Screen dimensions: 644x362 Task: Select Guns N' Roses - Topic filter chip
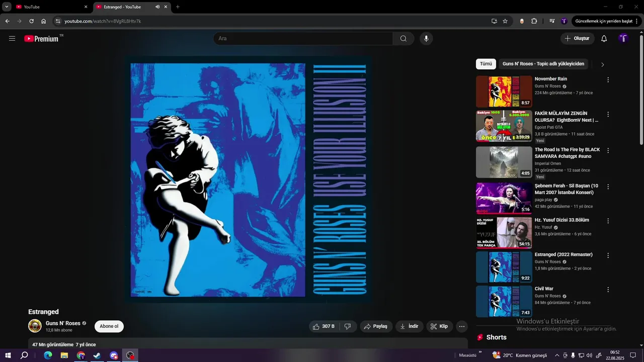[543, 64]
